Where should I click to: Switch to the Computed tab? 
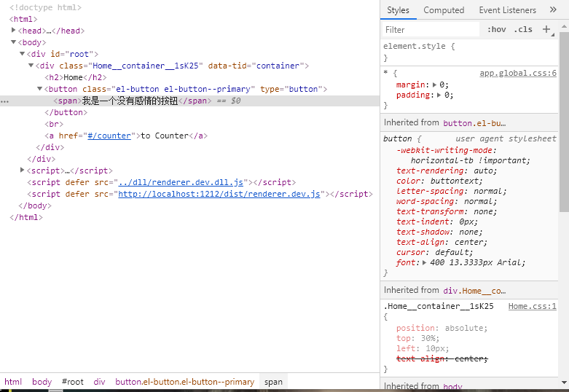(444, 10)
